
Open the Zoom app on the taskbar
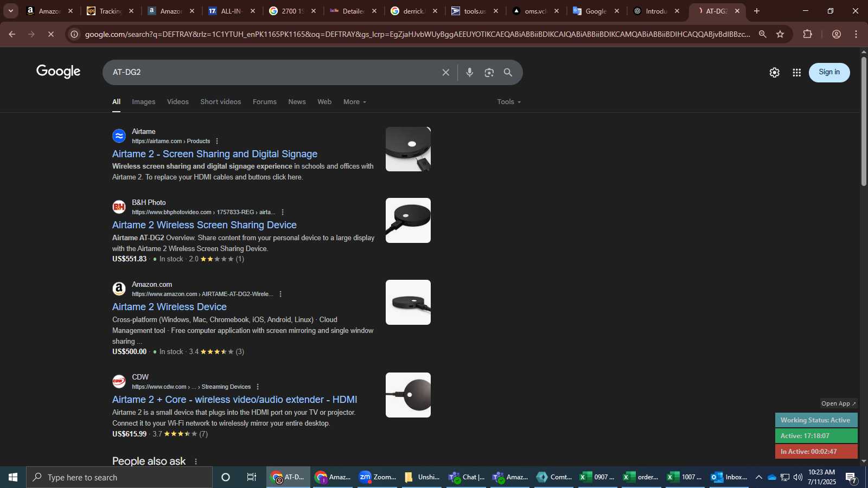378,477
